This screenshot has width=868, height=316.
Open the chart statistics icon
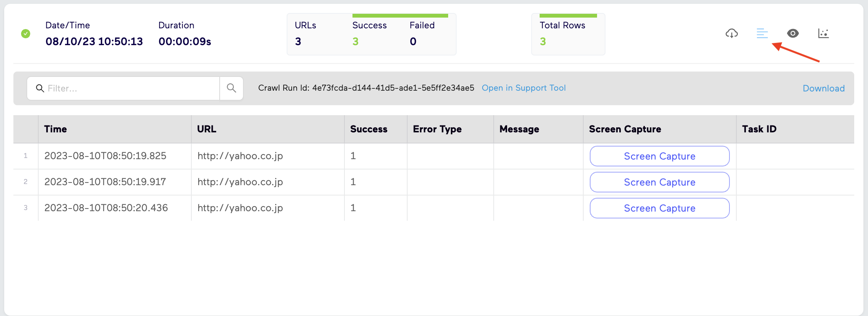pos(823,34)
